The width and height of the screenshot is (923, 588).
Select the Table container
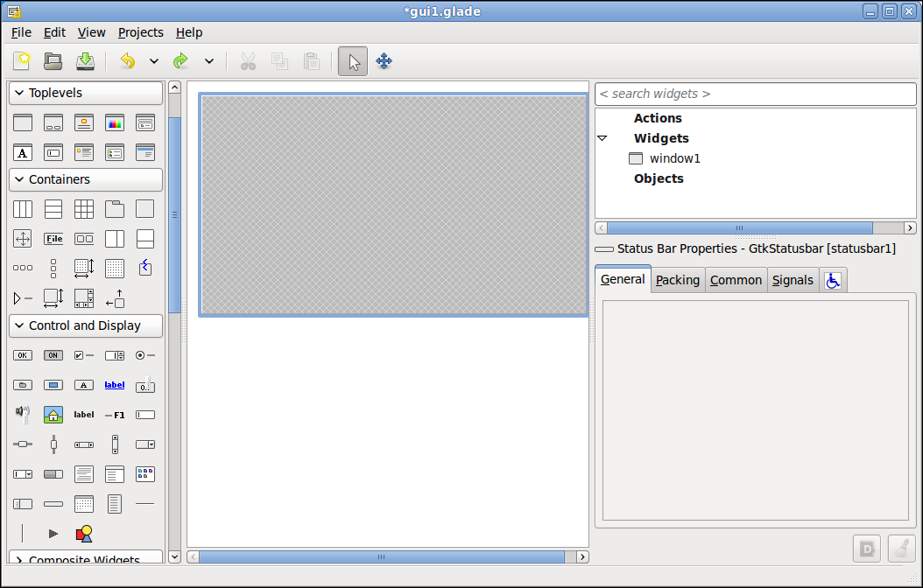coord(84,209)
